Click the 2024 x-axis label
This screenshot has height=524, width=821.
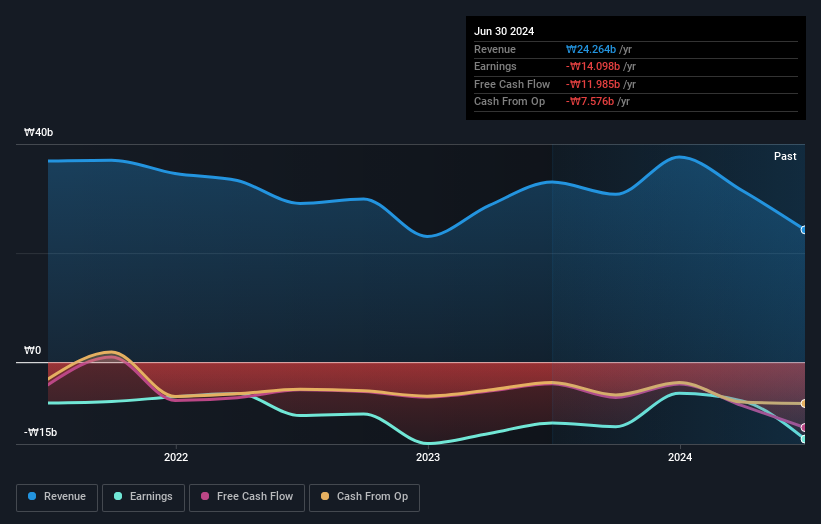[x=680, y=457]
